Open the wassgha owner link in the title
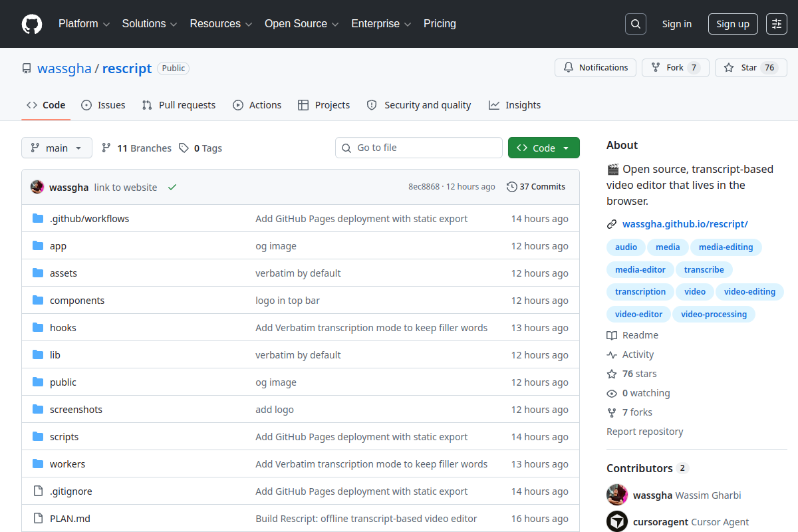This screenshot has height=532, width=798. [65, 68]
